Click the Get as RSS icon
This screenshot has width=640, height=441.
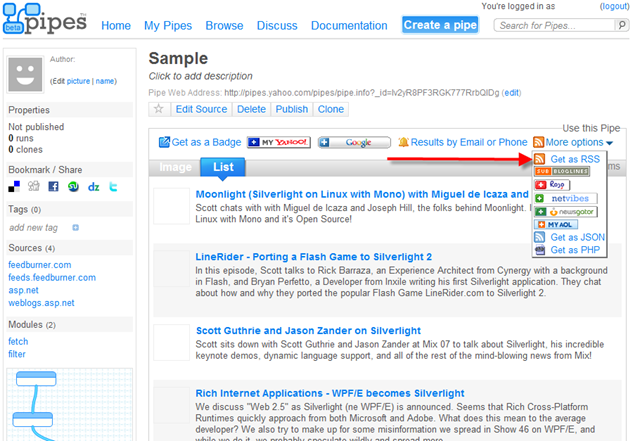(x=540, y=159)
